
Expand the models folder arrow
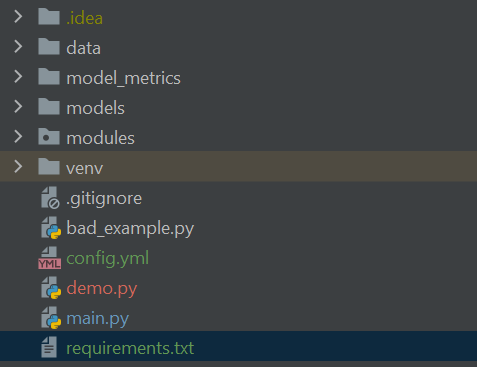[18, 107]
